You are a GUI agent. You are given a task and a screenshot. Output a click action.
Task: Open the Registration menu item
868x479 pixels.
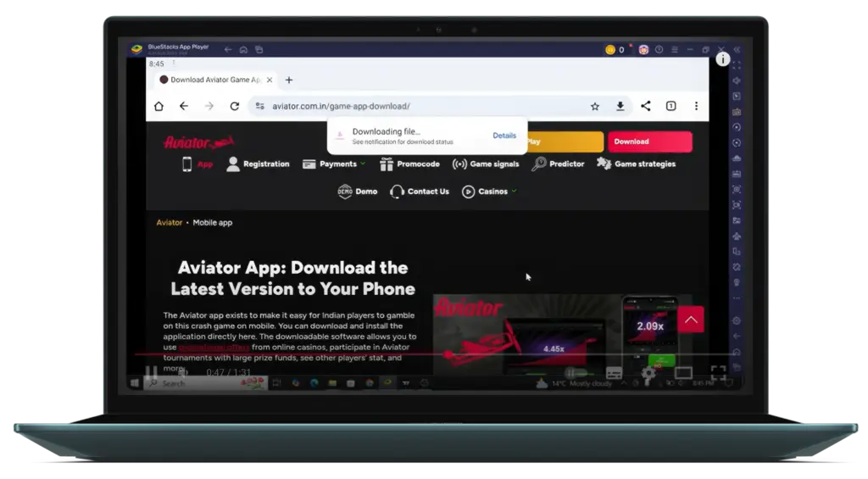click(x=258, y=164)
